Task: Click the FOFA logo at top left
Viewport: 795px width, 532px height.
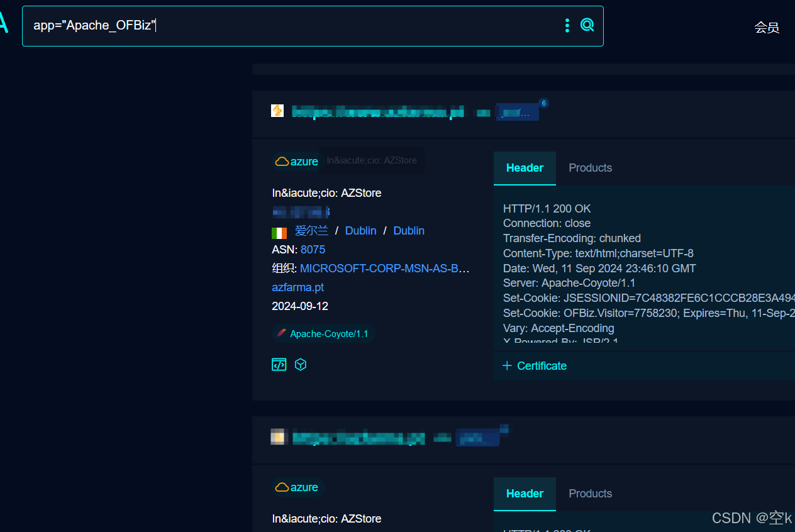Action: [x=4, y=24]
